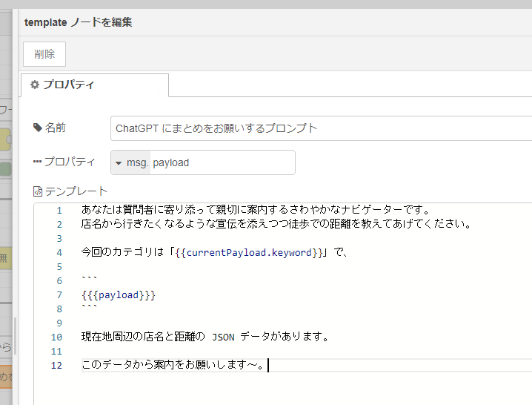Click the 削除 button
532x405 pixels.
tap(44, 54)
